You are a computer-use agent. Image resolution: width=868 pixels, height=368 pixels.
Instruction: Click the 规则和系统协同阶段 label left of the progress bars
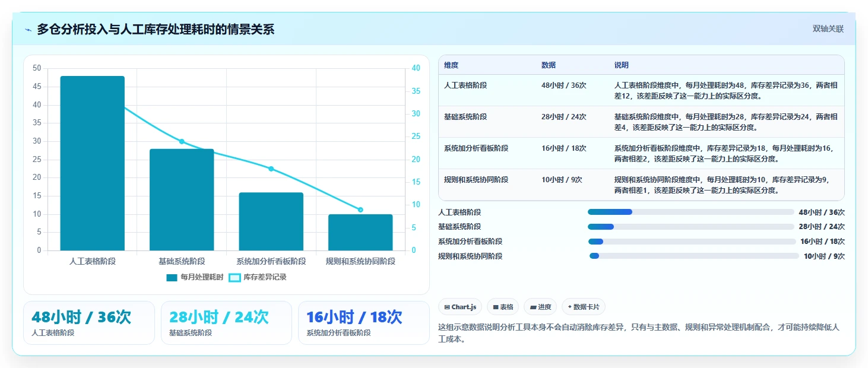point(470,256)
